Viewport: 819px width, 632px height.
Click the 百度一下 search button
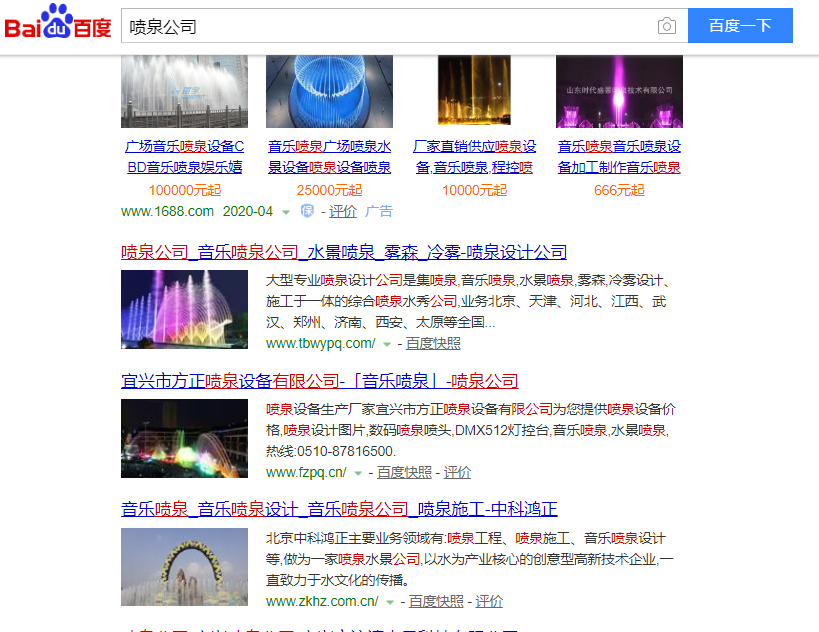740,26
